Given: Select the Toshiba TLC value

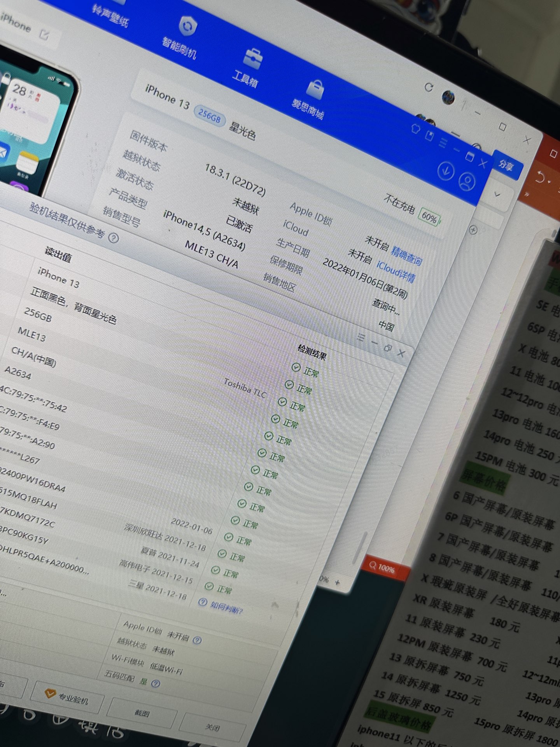Looking at the screenshot, I should (x=245, y=388).
